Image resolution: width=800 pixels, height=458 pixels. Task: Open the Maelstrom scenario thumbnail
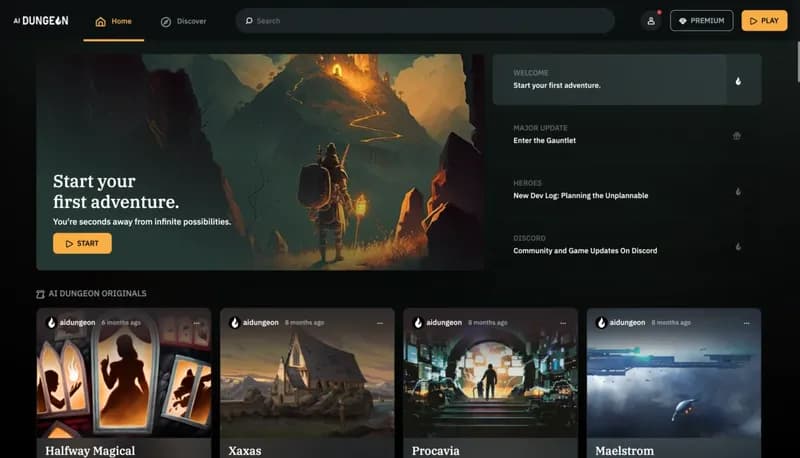point(673,372)
